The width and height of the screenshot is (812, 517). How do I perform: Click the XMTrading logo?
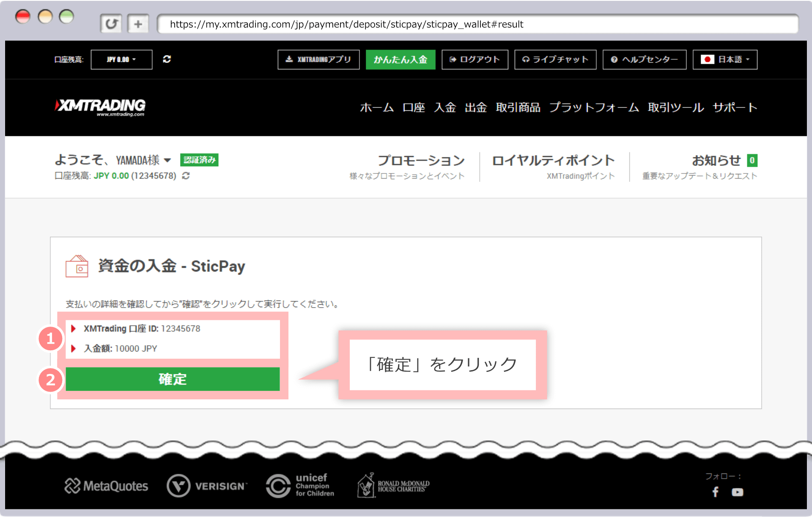point(100,107)
